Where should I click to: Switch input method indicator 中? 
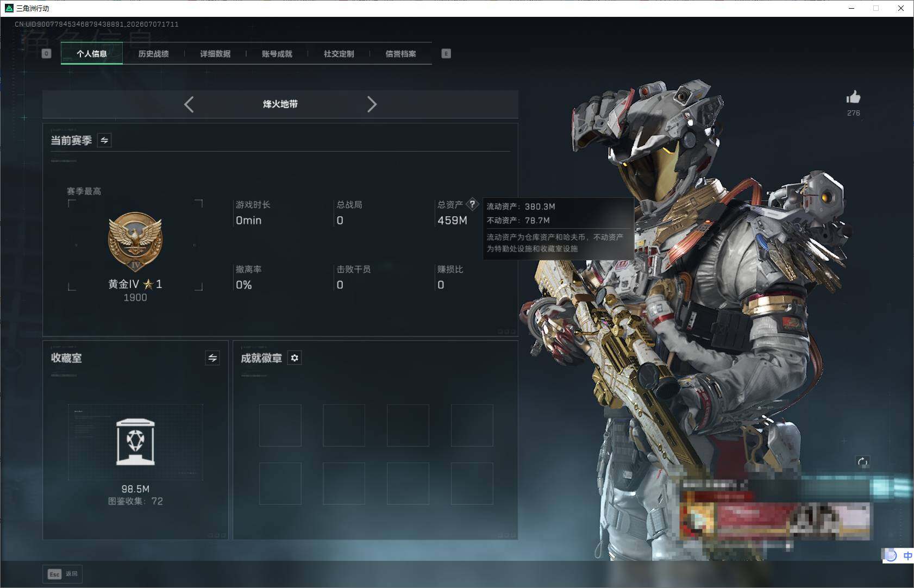(x=907, y=555)
